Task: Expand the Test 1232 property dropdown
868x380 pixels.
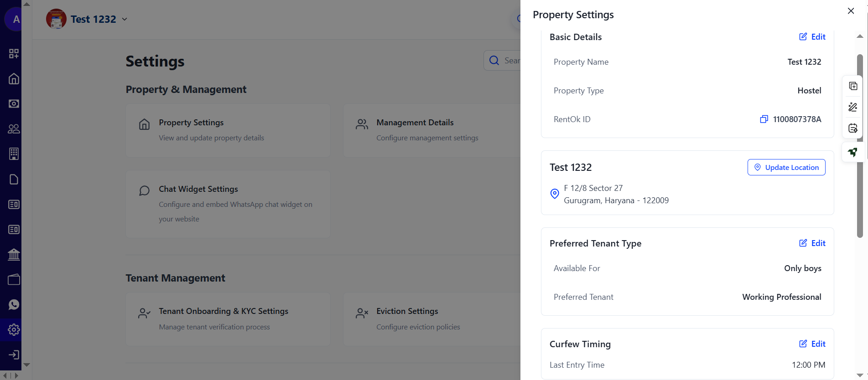Action: [x=125, y=19]
